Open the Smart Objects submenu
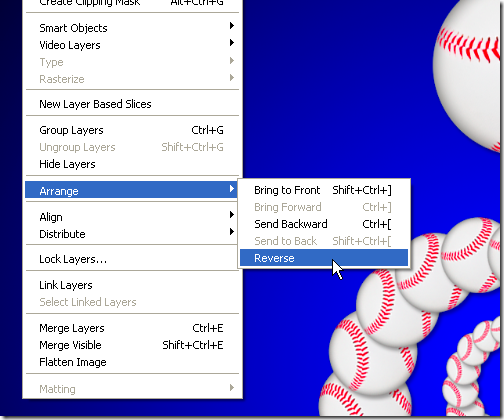The image size is (504, 420). click(x=132, y=28)
